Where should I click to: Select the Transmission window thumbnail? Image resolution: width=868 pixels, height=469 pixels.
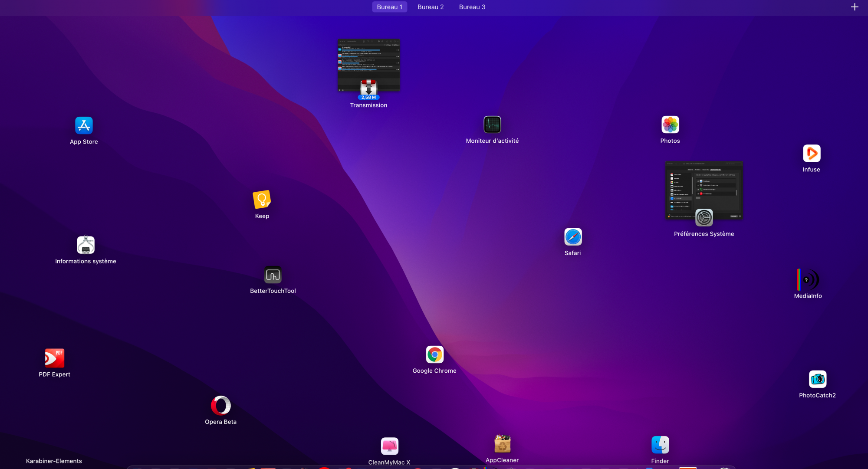point(368,65)
